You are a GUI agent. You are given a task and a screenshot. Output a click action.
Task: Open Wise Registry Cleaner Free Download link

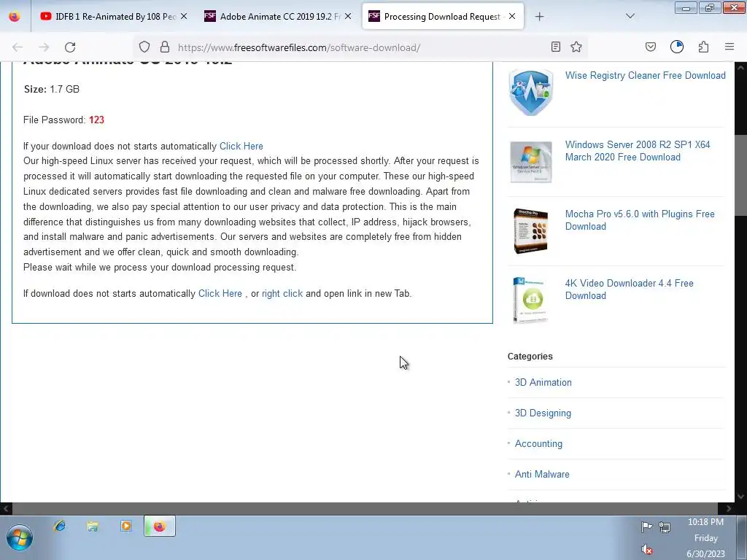click(645, 75)
